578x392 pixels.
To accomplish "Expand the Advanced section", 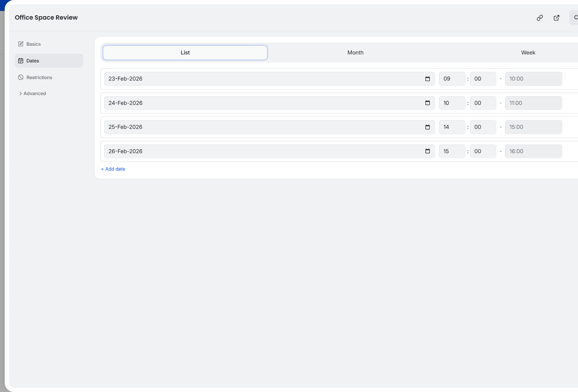I will point(32,93).
